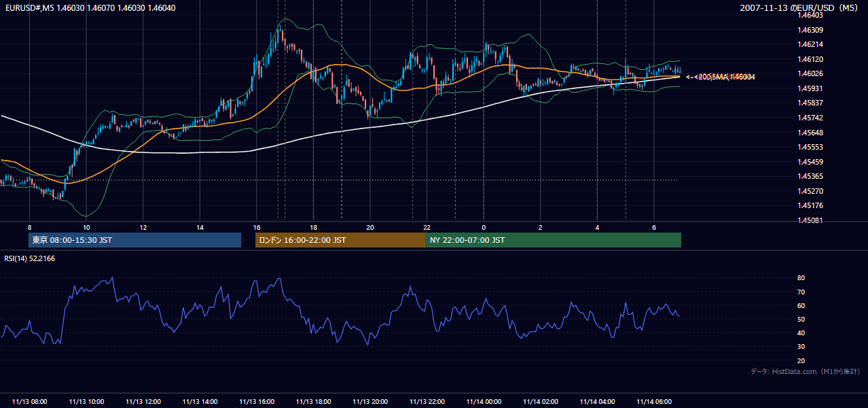The image size is (868, 408).
Task: Click the RSI 80 level label
Action: tap(801, 278)
